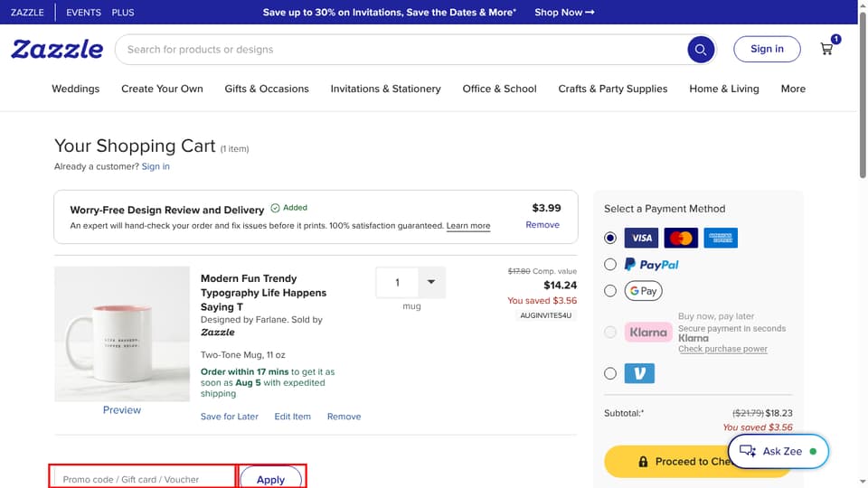Open the Ask Zee chat
Viewport: 868px width, 488px height.
pyautogui.click(x=778, y=451)
